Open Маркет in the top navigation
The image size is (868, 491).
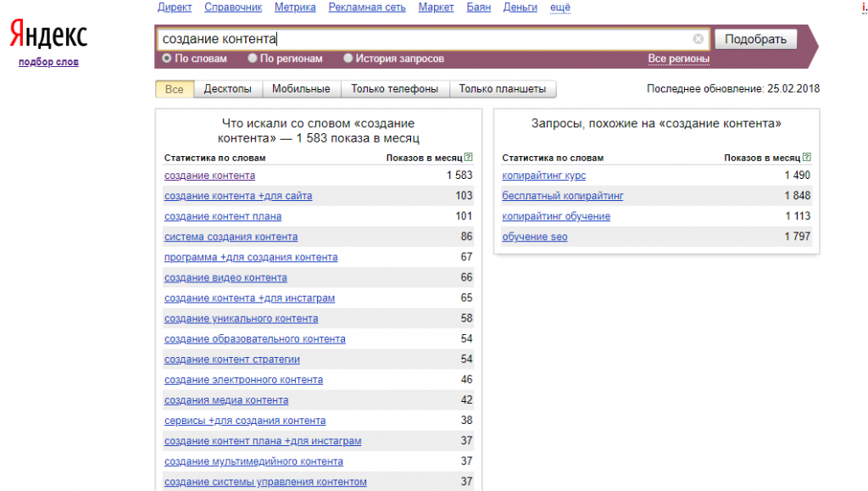click(437, 7)
